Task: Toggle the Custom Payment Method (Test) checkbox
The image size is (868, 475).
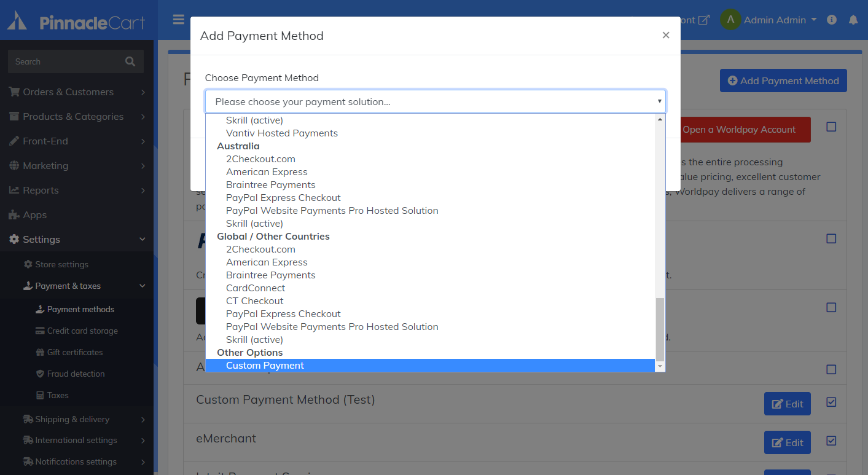Action: pyautogui.click(x=831, y=402)
